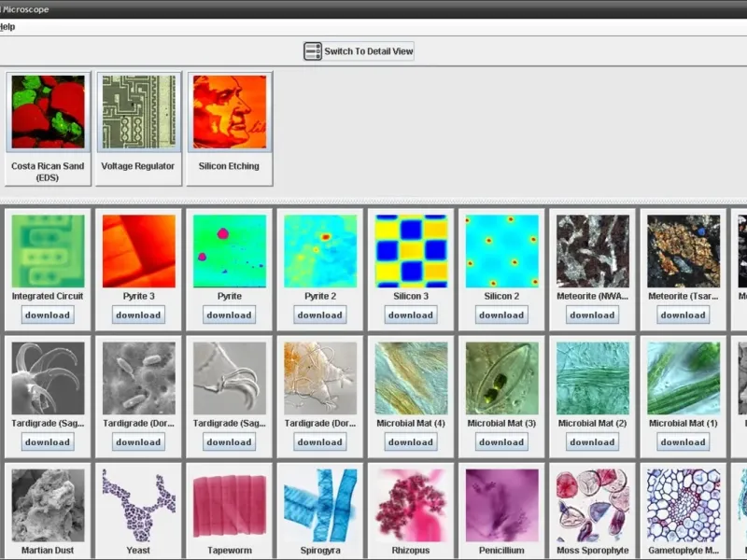Click the Voltage Regulator label text

(x=138, y=166)
